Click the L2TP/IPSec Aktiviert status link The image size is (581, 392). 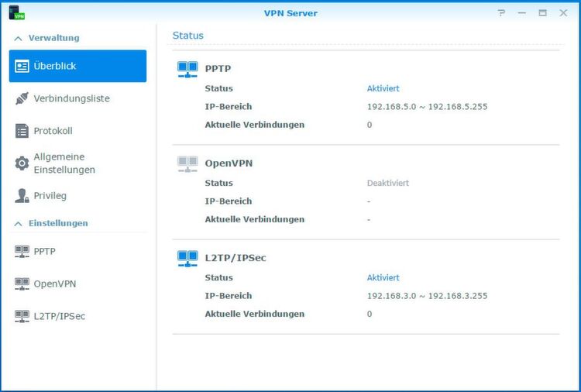click(x=383, y=277)
